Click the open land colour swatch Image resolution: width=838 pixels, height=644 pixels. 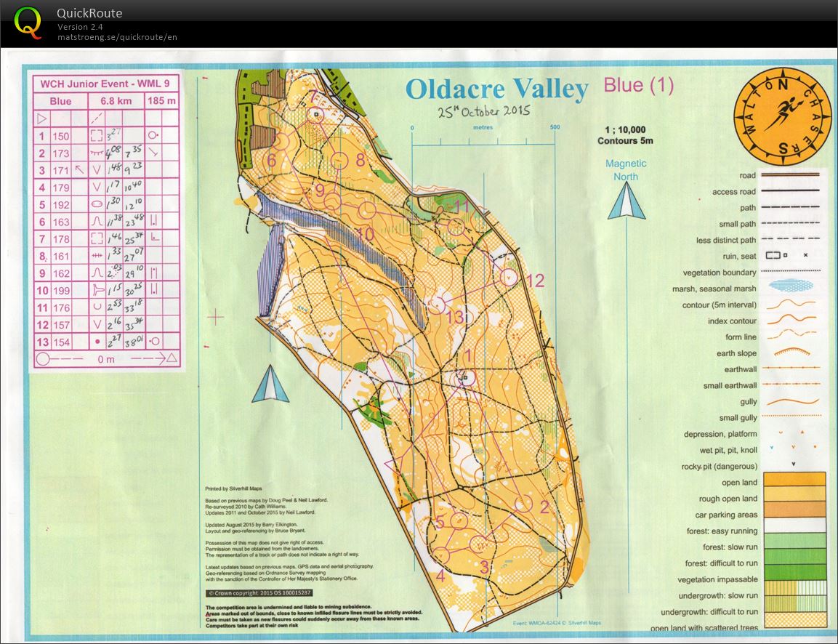(794, 480)
